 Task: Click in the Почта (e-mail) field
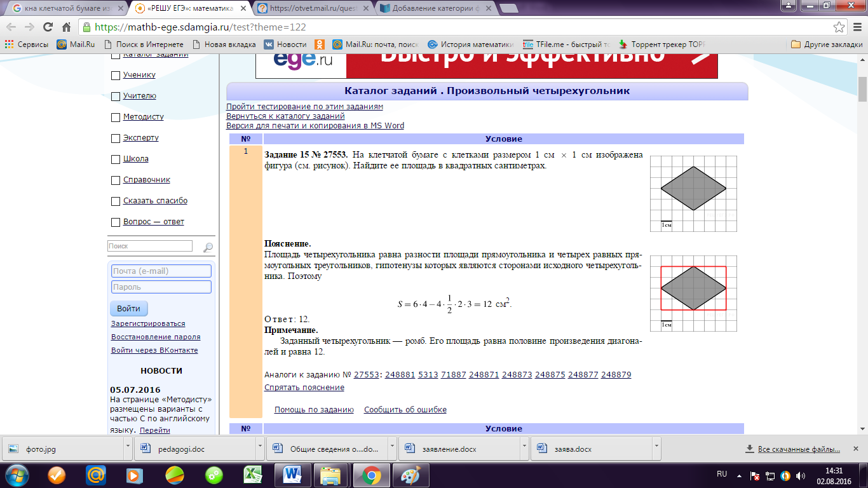pyautogui.click(x=161, y=271)
